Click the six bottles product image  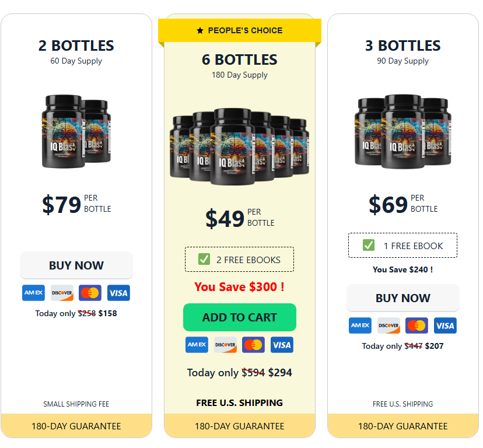point(239,146)
